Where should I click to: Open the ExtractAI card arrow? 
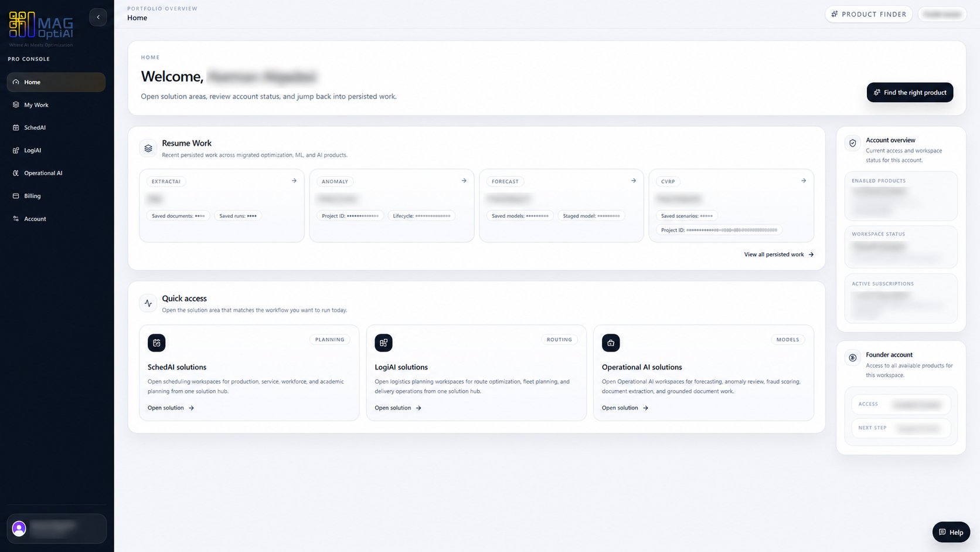294,181
